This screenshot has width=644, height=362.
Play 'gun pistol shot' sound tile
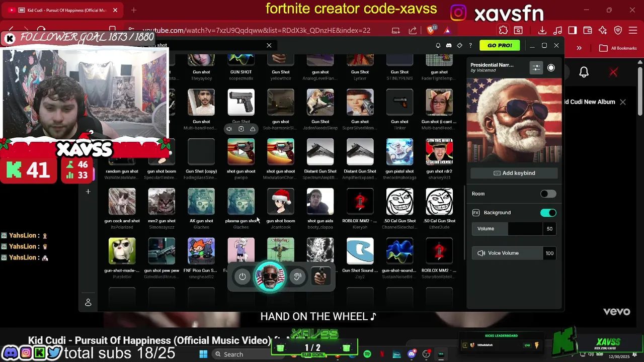coord(399,152)
